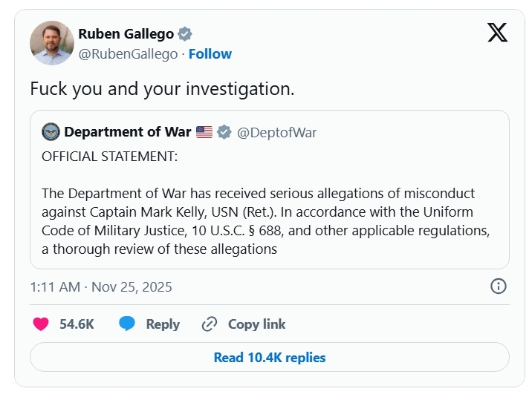Open the 54.6K likes count

pos(77,324)
